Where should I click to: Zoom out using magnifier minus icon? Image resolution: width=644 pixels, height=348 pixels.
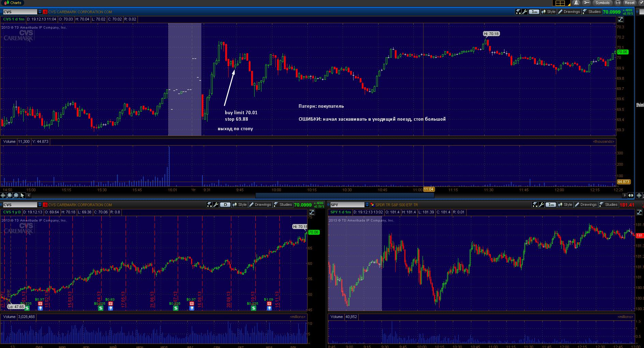(x=16, y=195)
